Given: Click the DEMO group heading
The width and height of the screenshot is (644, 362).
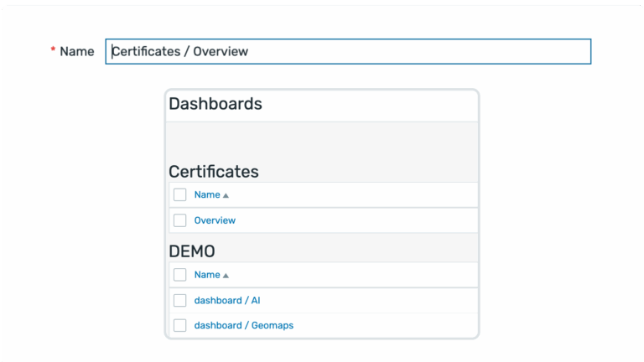Looking at the screenshot, I should point(192,251).
